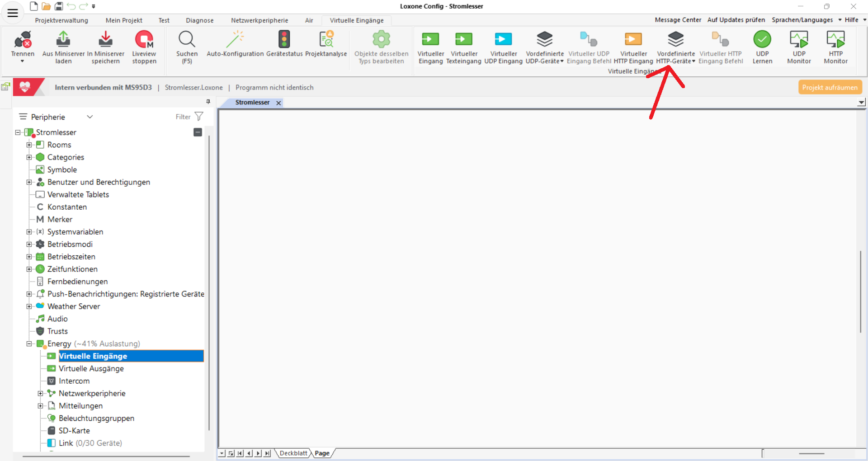Open the Deckblatt page tab
The width and height of the screenshot is (868, 461).
point(293,453)
